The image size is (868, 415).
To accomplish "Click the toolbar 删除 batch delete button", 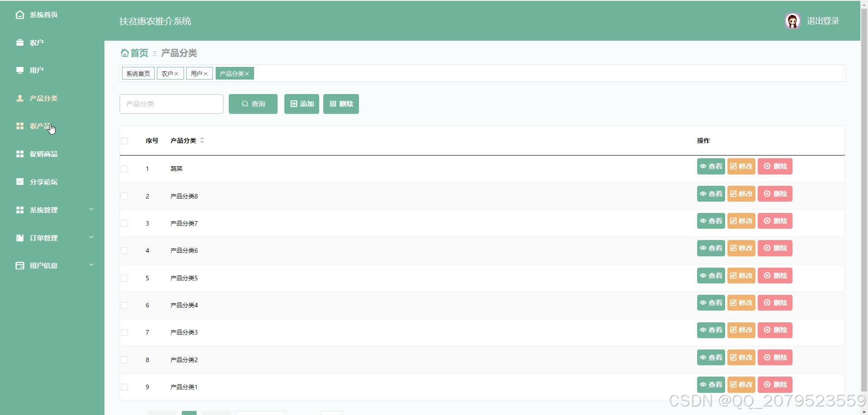I will [x=341, y=104].
